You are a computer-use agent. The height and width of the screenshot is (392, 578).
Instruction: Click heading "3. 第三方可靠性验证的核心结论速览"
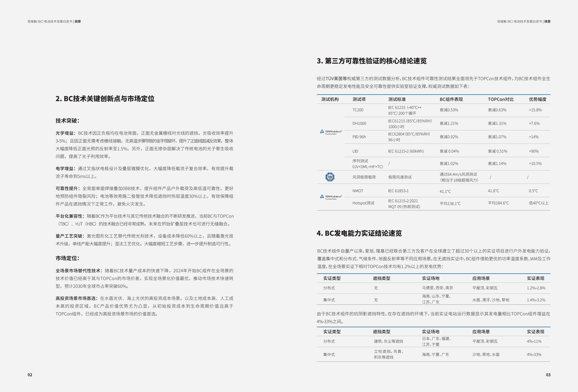[372, 61]
